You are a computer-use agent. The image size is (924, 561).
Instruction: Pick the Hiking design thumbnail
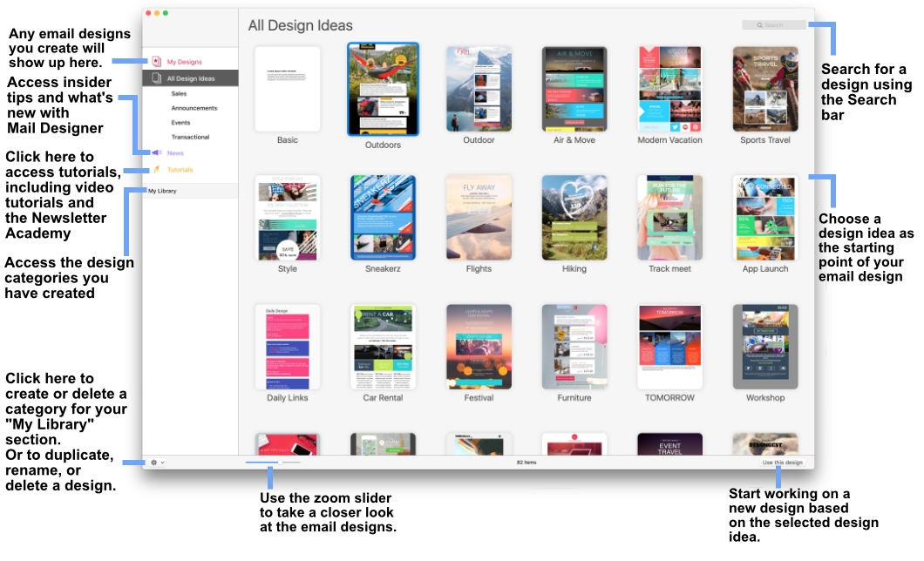point(574,218)
